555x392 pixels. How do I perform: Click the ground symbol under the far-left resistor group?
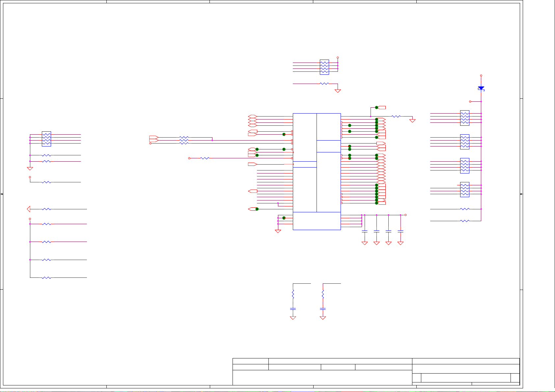click(30, 169)
